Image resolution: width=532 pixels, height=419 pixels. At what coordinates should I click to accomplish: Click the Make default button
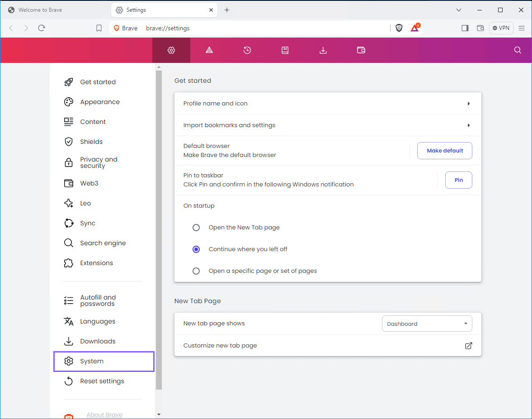point(445,151)
